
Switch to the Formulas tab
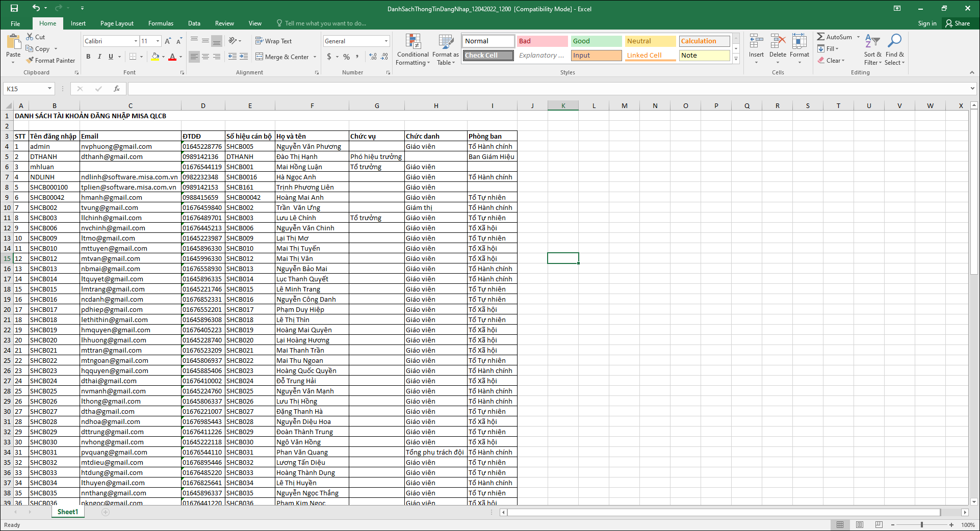coord(161,23)
